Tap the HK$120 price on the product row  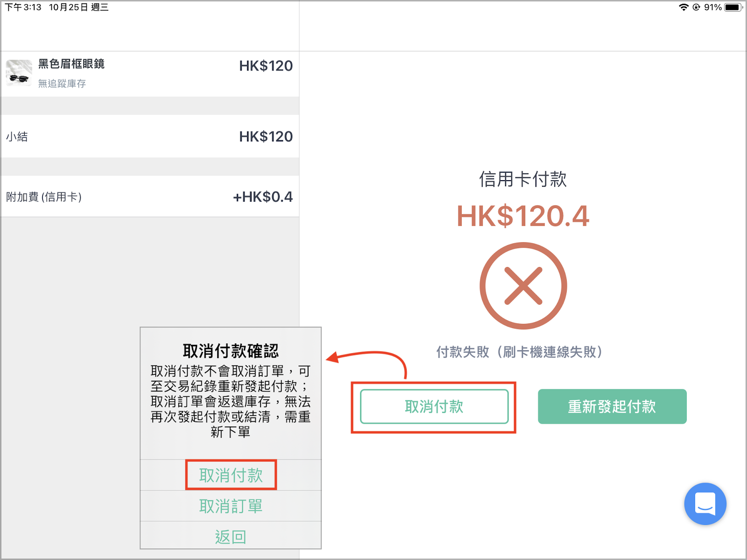[x=266, y=66]
